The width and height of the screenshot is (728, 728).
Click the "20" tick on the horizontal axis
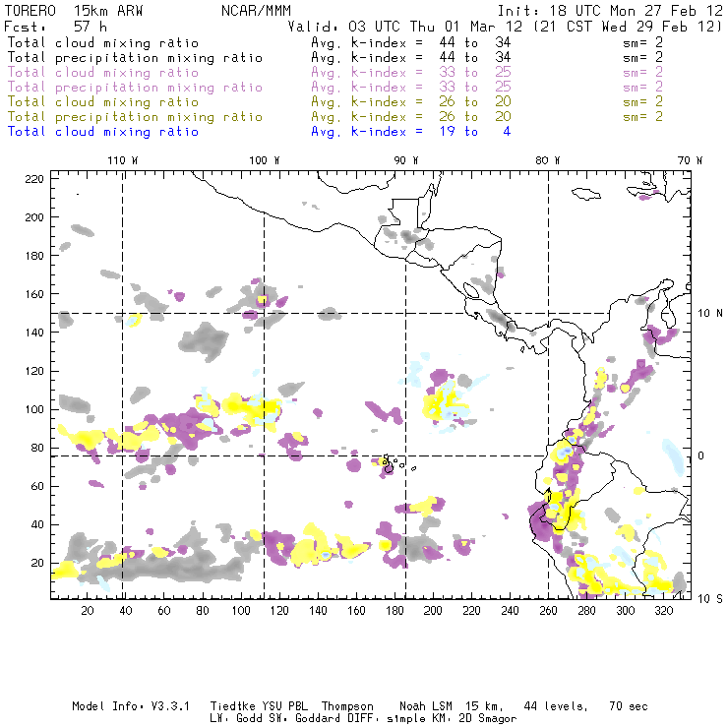tap(88, 611)
